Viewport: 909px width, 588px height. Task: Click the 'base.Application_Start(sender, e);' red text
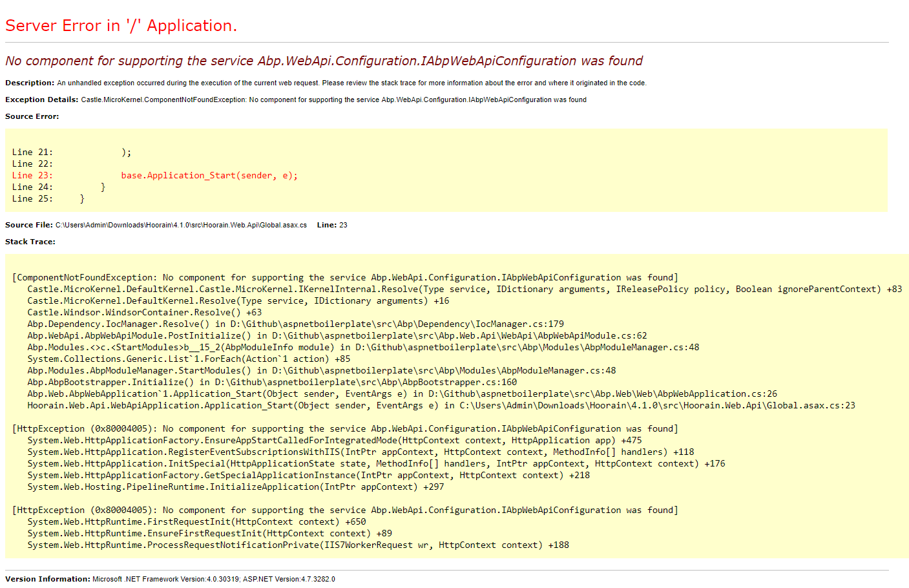coord(209,174)
